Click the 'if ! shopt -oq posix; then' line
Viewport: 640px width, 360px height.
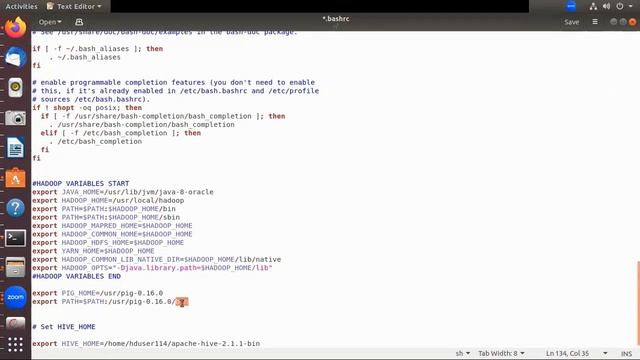pos(87,108)
